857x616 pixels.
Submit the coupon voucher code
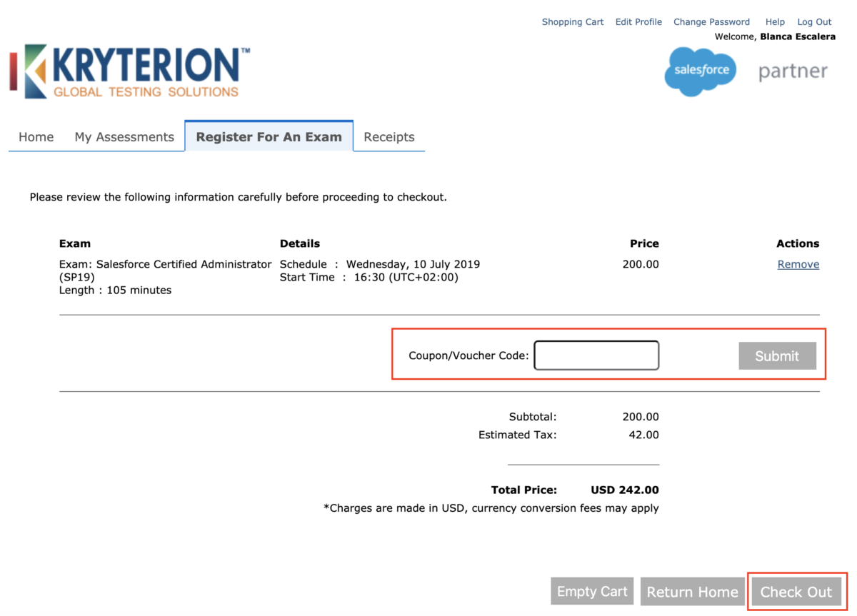point(777,355)
